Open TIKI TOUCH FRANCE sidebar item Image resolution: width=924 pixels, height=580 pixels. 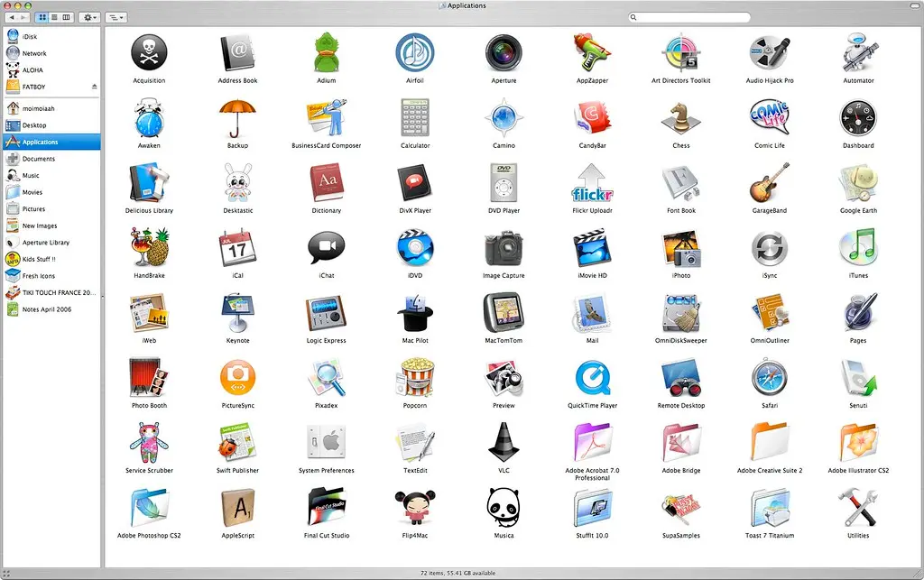click(x=51, y=292)
